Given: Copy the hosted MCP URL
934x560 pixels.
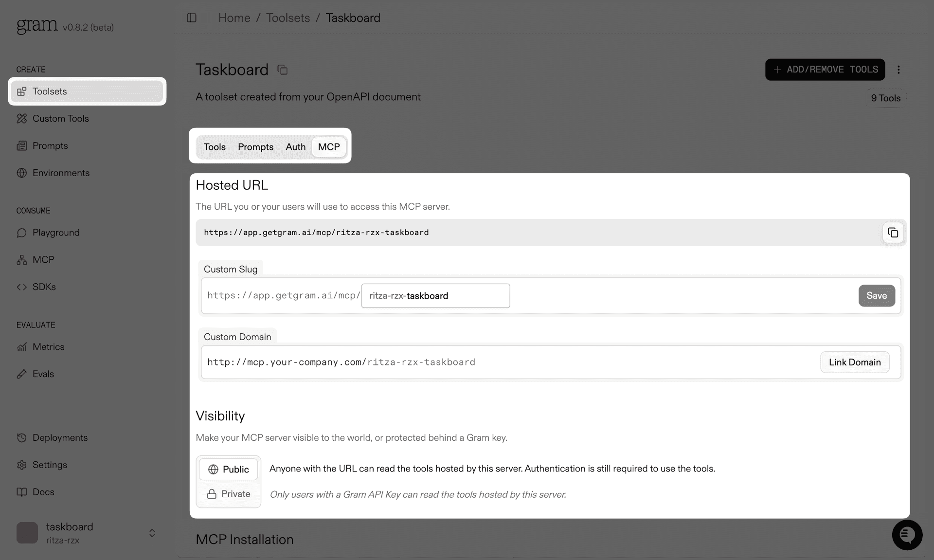Looking at the screenshot, I should (893, 232).
